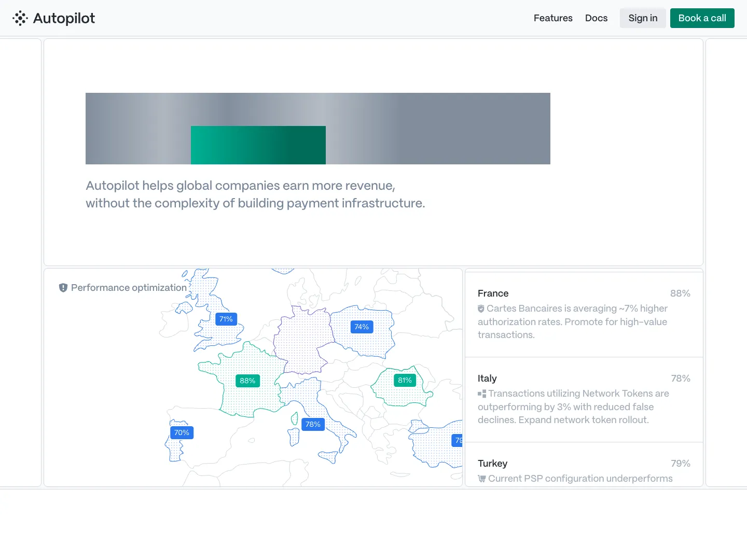Open the Features menu item
Image resolution: width=747 pixels, height=560 pixels.
[553, 18]
